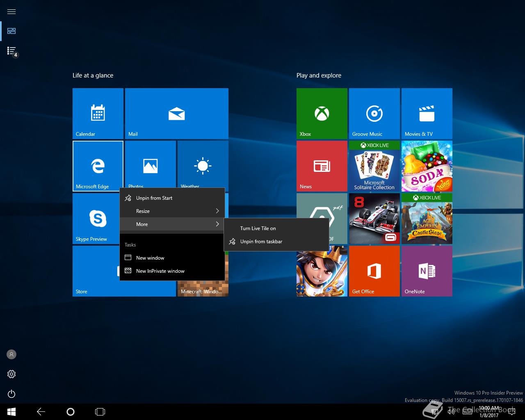This screenshot has height=420, width=525.
Task: Launch the OneNote tile
Action: [x=427, y=271]
